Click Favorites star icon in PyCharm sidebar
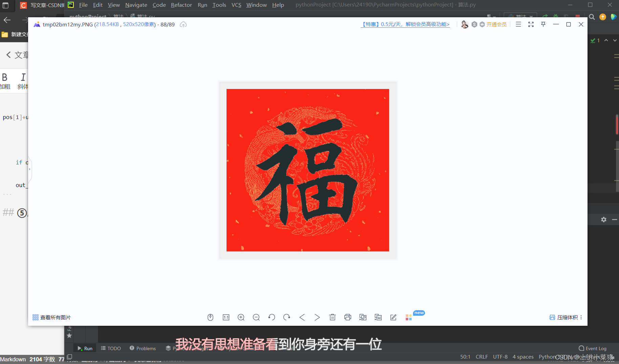 pos(69,336)
